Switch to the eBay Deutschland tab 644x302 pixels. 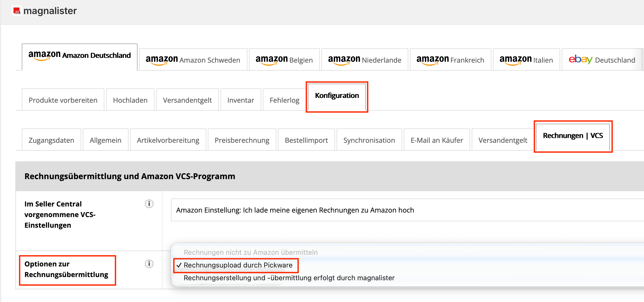click(x=602, y=60)
